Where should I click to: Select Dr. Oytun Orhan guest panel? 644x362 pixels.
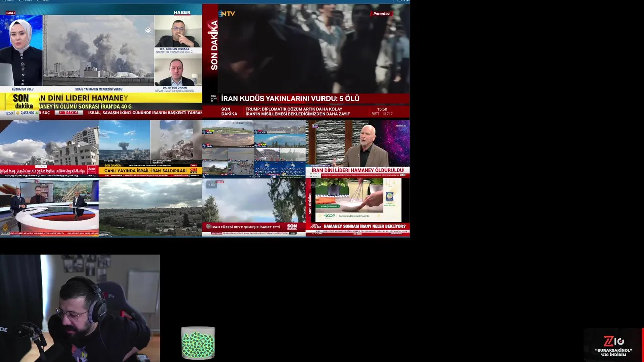coord(179,74)
